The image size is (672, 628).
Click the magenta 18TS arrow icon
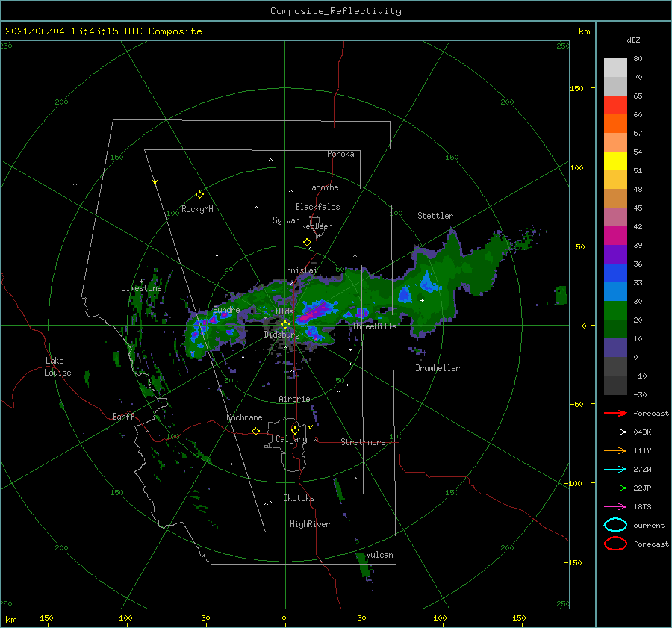(615, 507)
